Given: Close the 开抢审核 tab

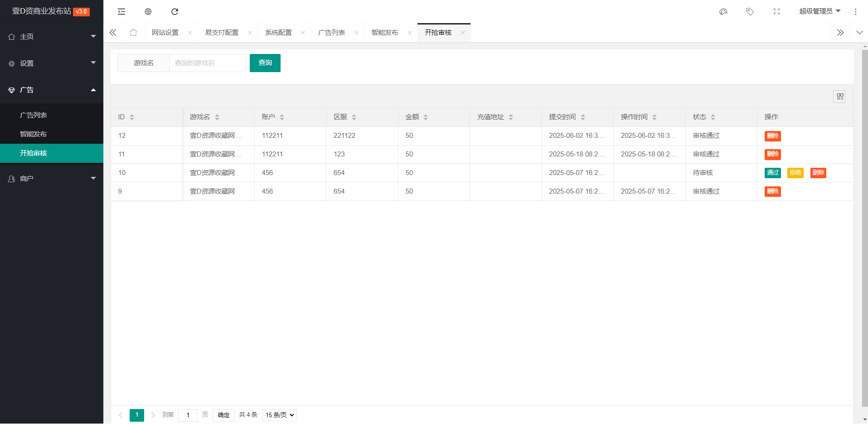Looking at the screenshot, I should point(463,33).
